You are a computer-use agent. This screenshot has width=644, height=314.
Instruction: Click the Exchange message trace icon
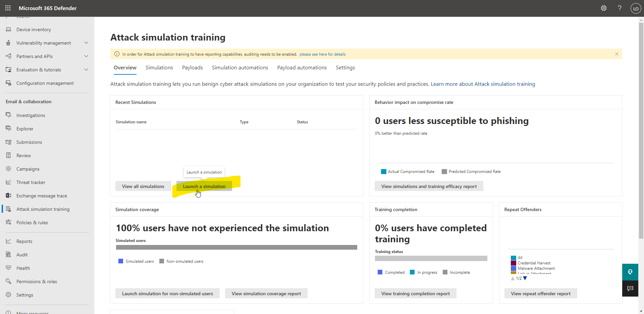tap(9, 196)
